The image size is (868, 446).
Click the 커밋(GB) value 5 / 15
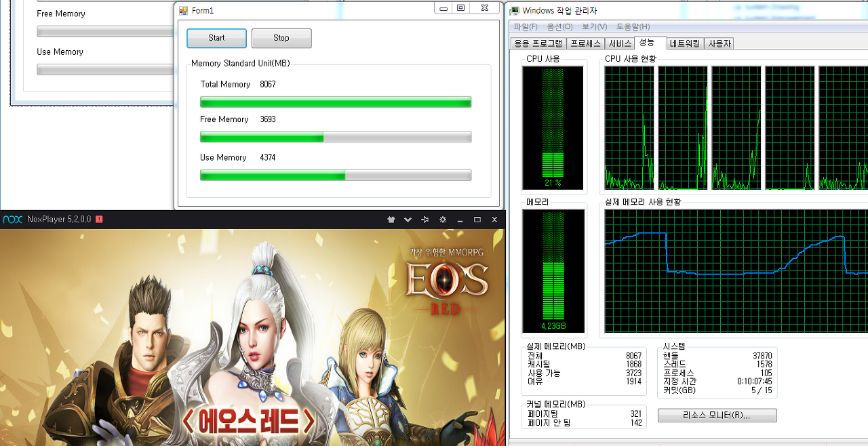tap(762, 390)
